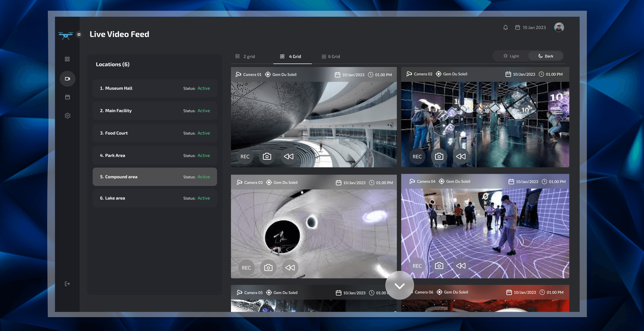Viewport: 644px width, 331px height.
Task: Open the user profile avatar menu
Action: pos(559,27)
